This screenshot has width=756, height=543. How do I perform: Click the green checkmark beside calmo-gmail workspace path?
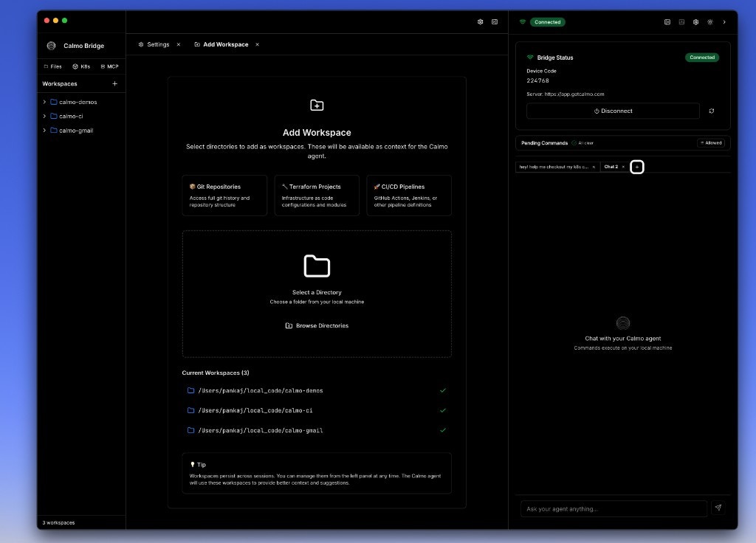[x=443, y=430]
